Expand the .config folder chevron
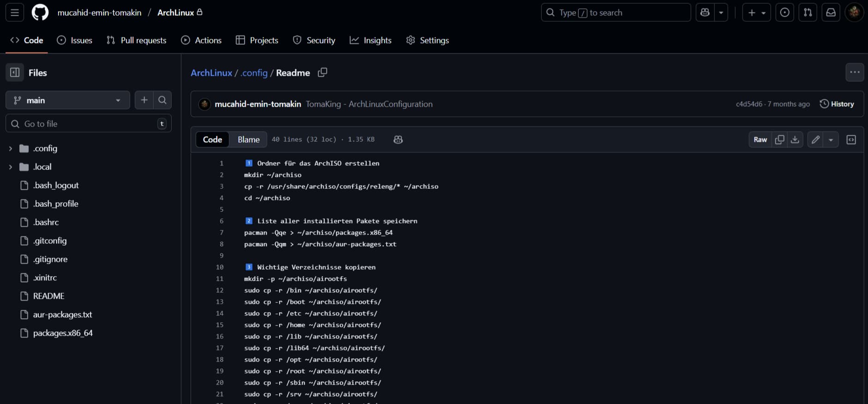This screenshot has width=868, height=404. (x=11, y=149)
